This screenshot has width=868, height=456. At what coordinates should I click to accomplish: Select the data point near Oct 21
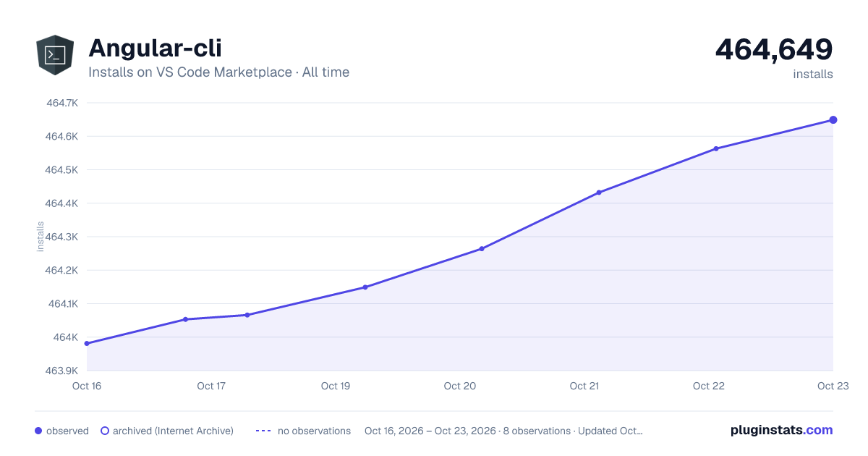pyautogui.click(x=599, y=193)
